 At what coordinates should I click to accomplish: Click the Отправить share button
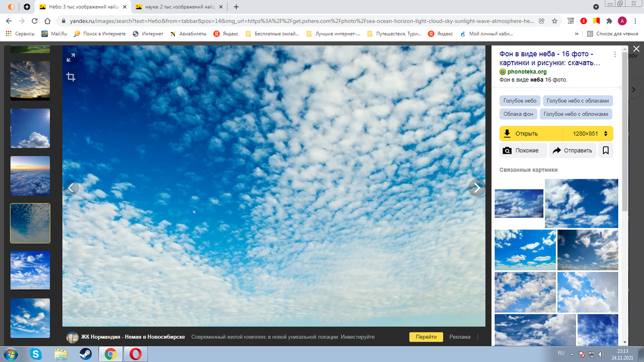[x=573, y=151]
